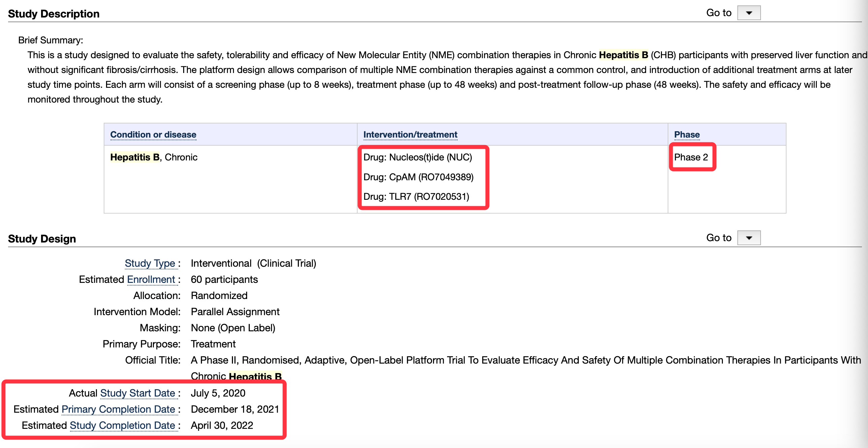Screen dimensions: 868x448
Task: Click the TLR7 (RO7020531) drug entry
Action: [416, 196]
